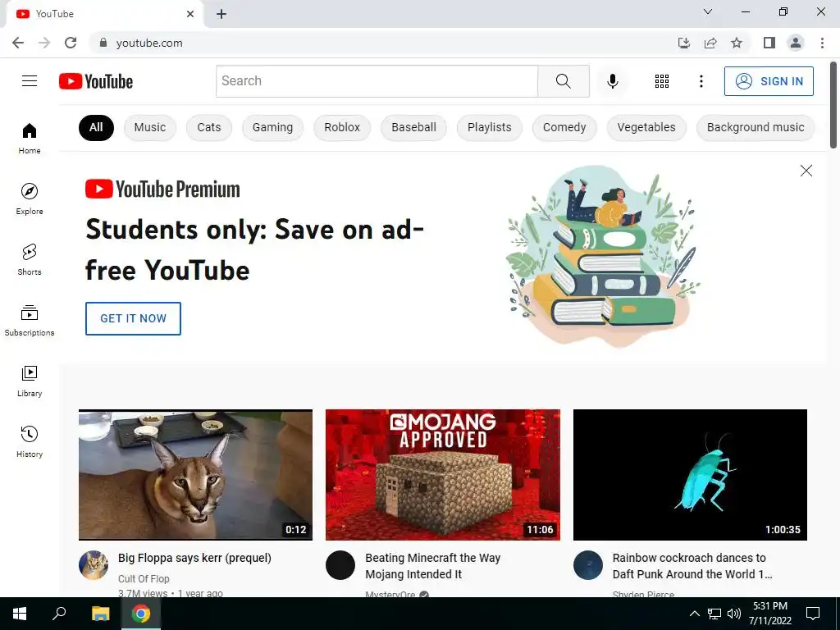Click Rainbow cockroach video's channel avatar

587,565
